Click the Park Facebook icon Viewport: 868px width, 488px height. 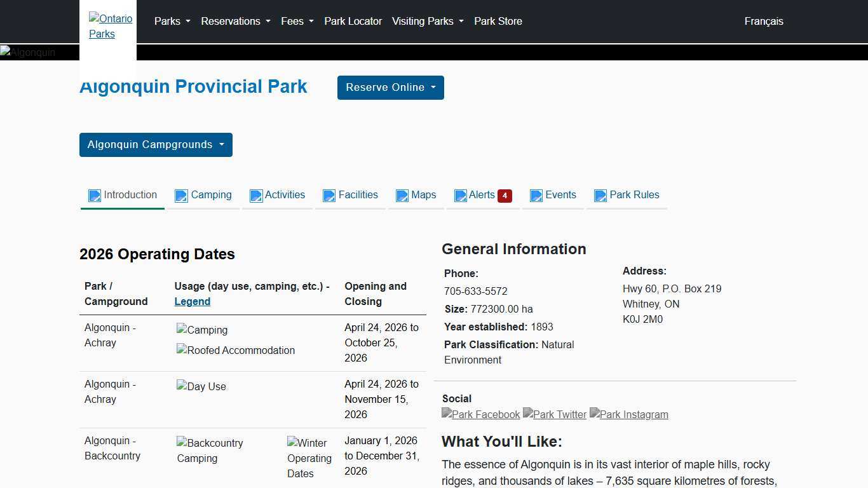coord(480,414)
